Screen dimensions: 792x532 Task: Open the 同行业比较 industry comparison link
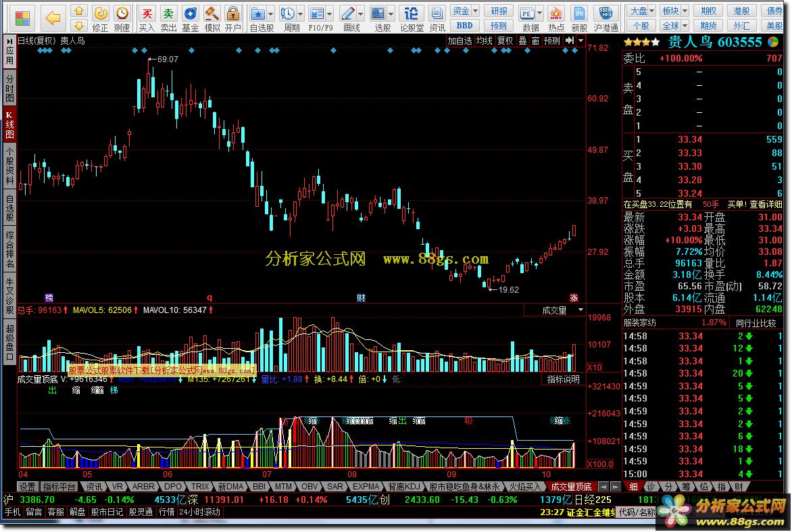756,323
